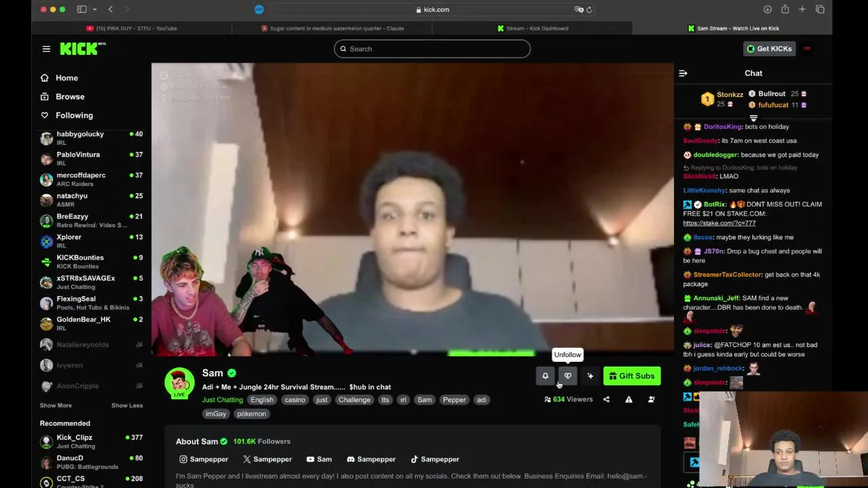Click Get KICKs button

pyautogui.click(x=769, y=49)
